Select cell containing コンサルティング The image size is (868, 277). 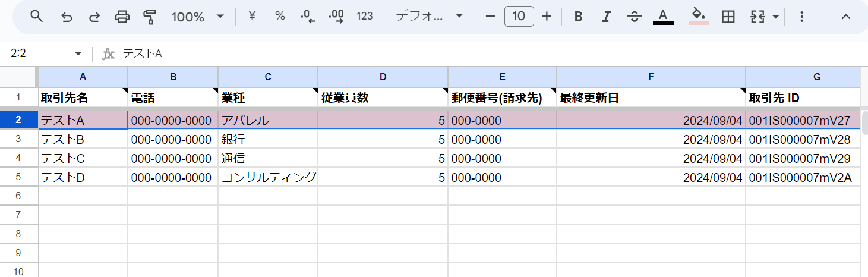coord(268,177)
